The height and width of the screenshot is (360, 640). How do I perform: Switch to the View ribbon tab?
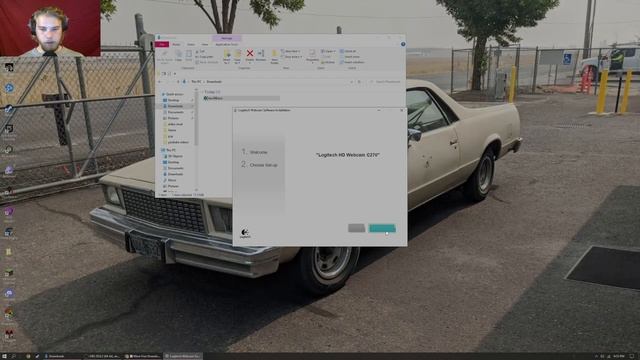(x=204, y=44)
